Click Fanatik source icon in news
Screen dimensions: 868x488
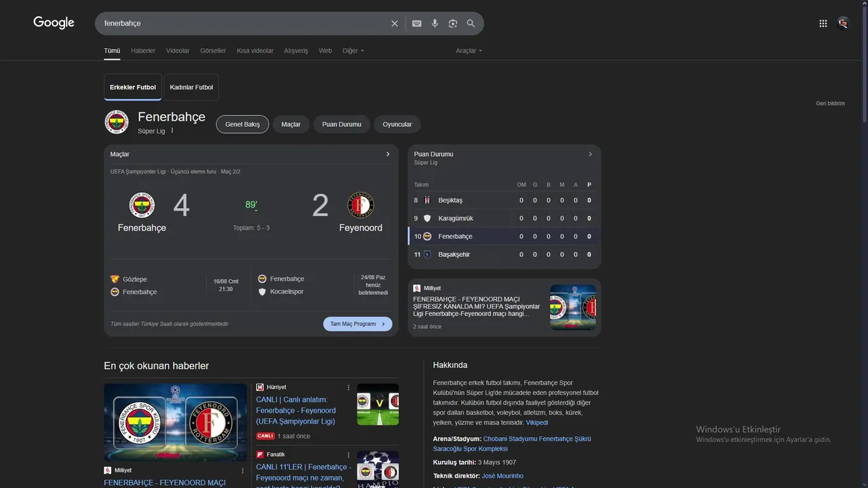260,454
